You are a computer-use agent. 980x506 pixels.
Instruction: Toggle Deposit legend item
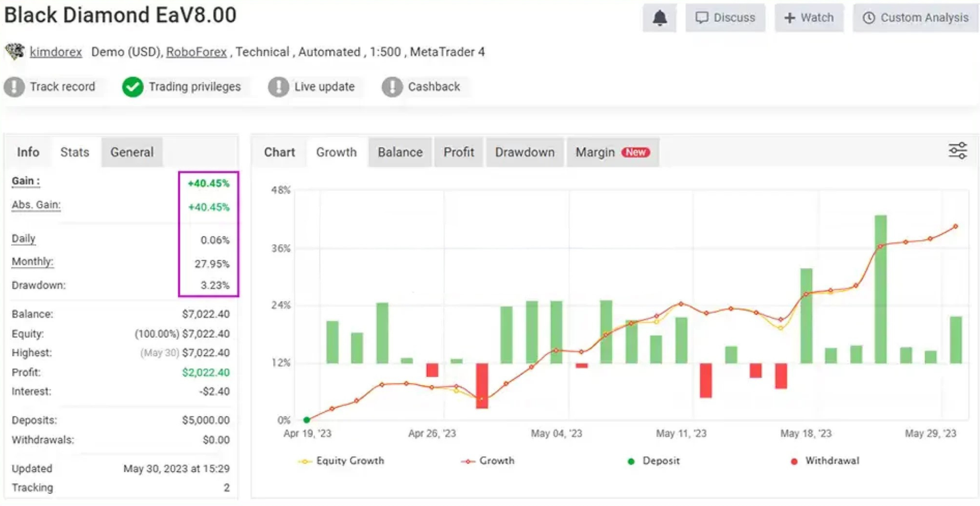[654, 461]
